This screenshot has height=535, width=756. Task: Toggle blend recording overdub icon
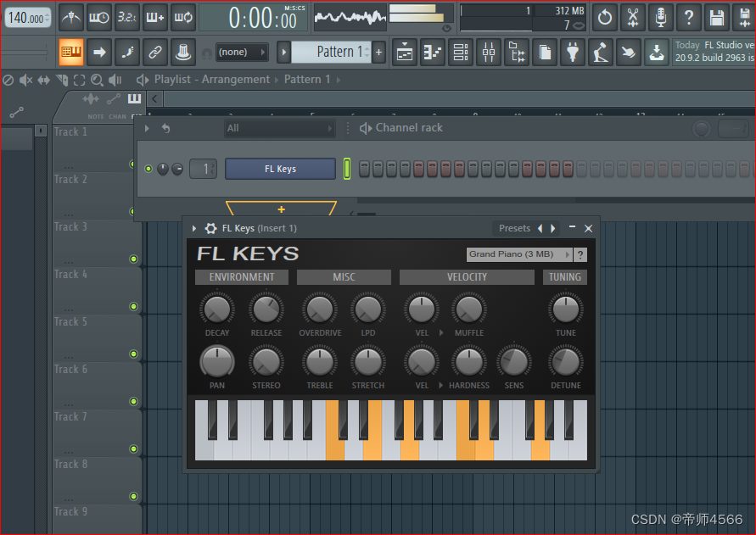coord(154,18)
